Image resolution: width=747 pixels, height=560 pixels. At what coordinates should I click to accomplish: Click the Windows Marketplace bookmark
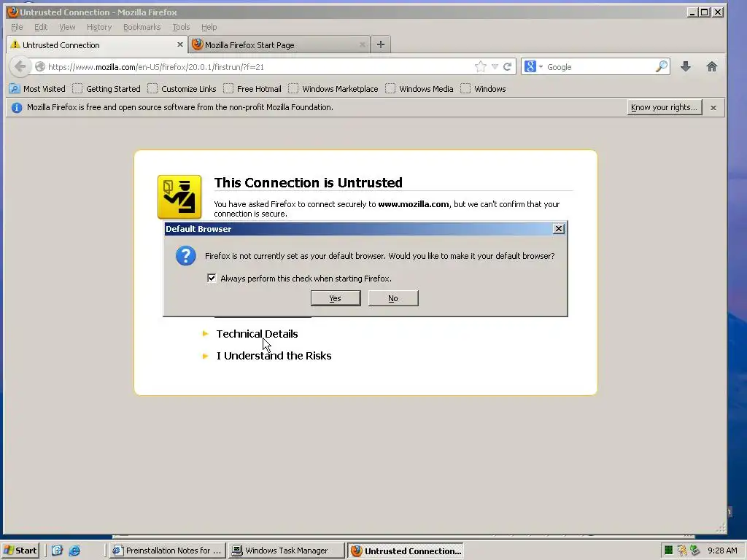click(333, 88)
